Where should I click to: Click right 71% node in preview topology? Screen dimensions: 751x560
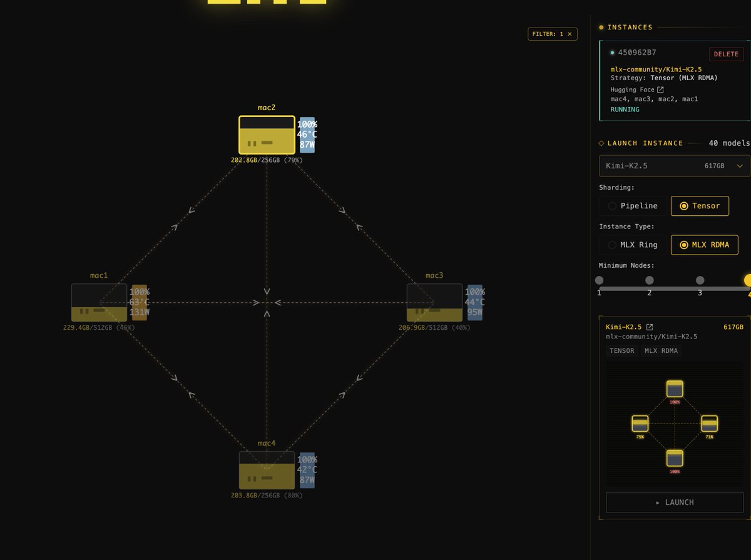point(708,424)
